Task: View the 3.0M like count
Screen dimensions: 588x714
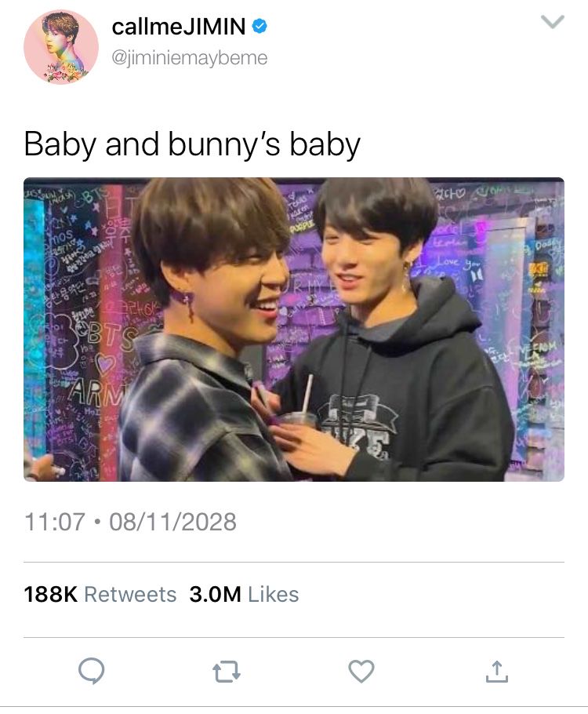Action: pyautogui.click(x=216, y=594)
